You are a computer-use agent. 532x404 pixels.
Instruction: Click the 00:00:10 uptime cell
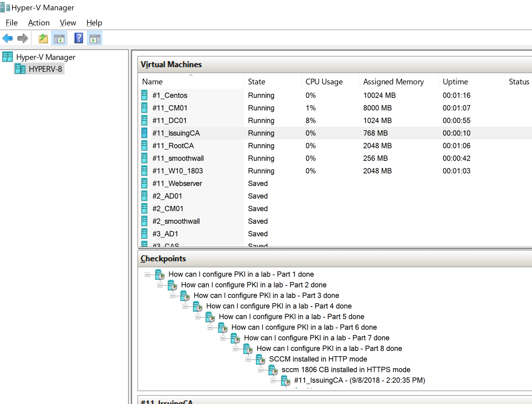[456, 133]
